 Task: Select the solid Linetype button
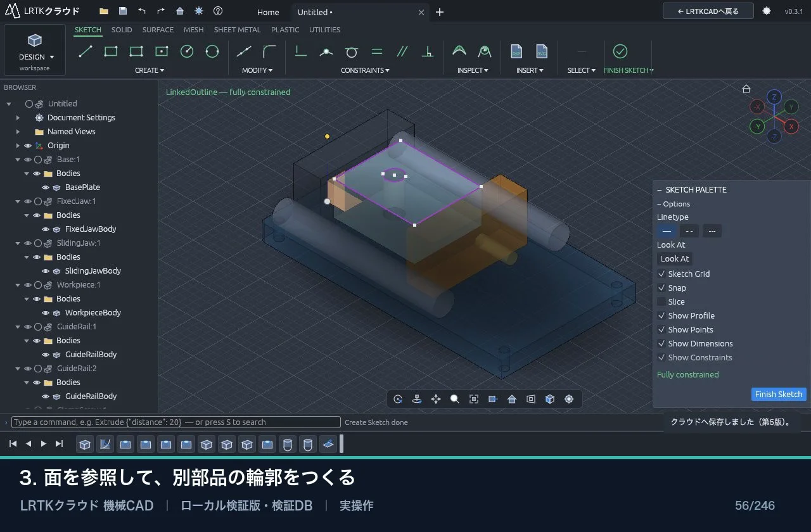tap(666, 231)
